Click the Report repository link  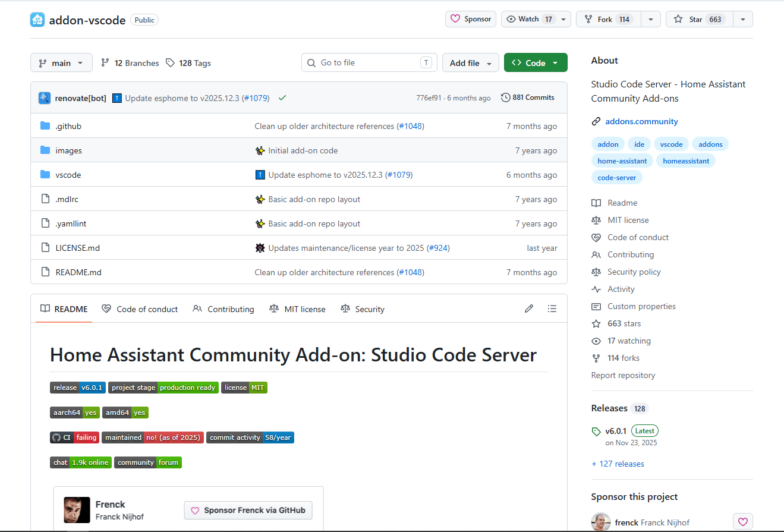pyautogui.click(x=623, y=375)
